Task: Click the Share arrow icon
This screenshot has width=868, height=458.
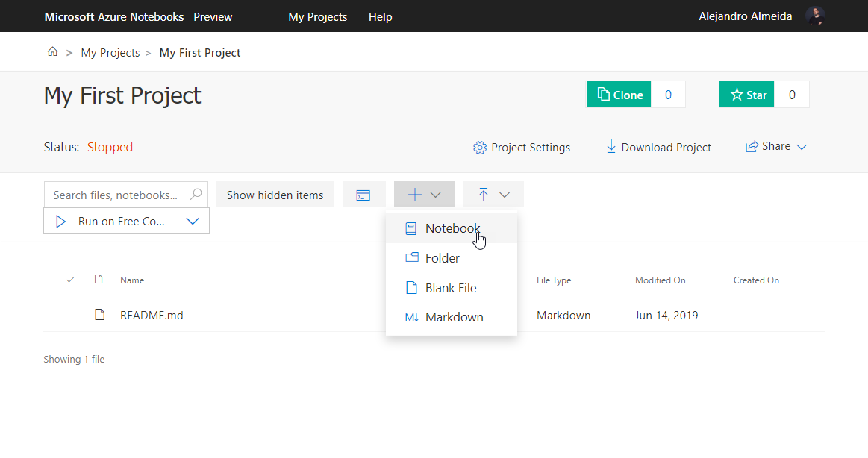Action: pyautogui.click(x=752, y=147)
